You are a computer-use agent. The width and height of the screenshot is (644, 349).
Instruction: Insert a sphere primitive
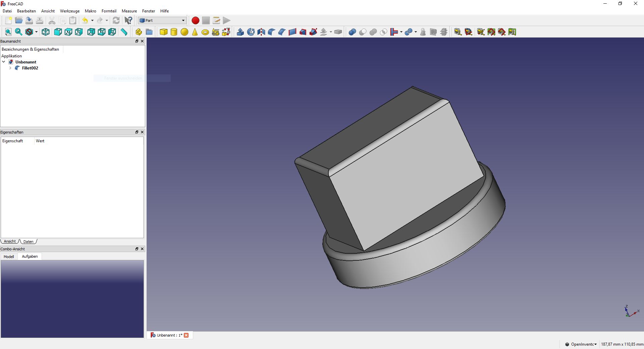(x=184, y=32)
